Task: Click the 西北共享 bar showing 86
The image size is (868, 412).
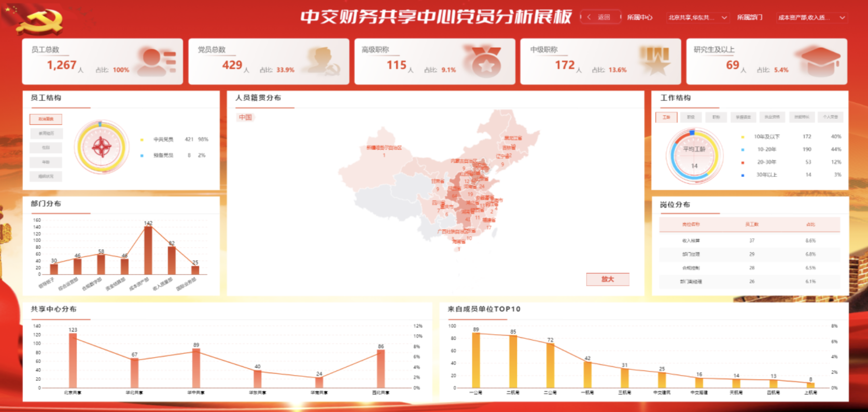Action: [381, 369]
